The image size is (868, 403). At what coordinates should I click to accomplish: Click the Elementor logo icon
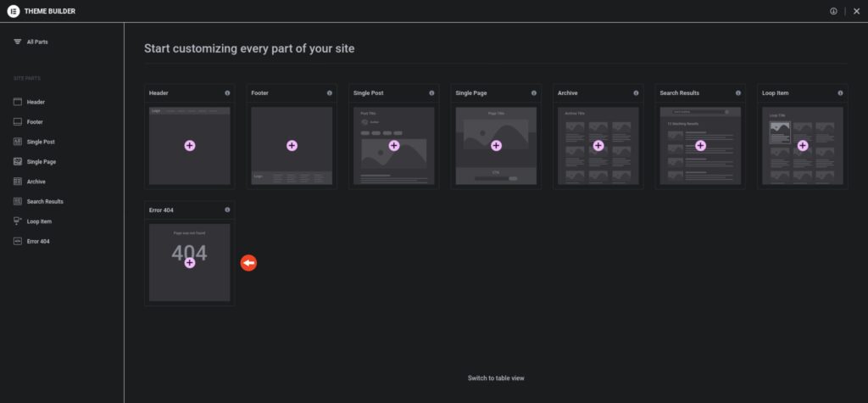coord(14,11)
